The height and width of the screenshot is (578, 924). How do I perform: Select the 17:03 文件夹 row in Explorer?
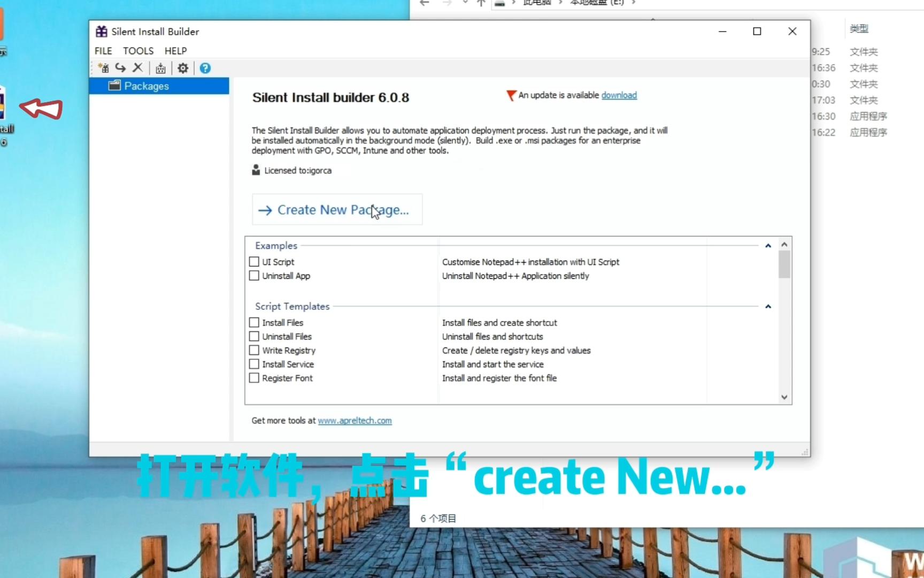866,100
